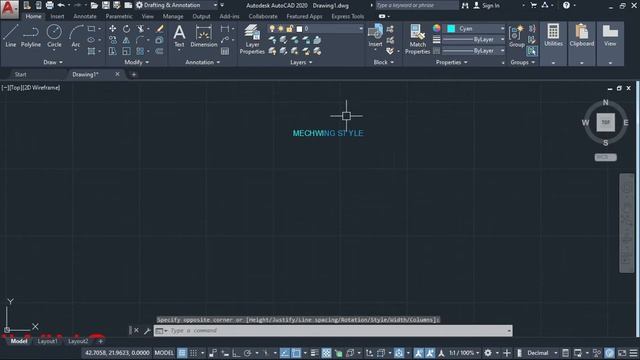
Task: Toggle 2D object snap in status bar
Action: pos(296,353)
